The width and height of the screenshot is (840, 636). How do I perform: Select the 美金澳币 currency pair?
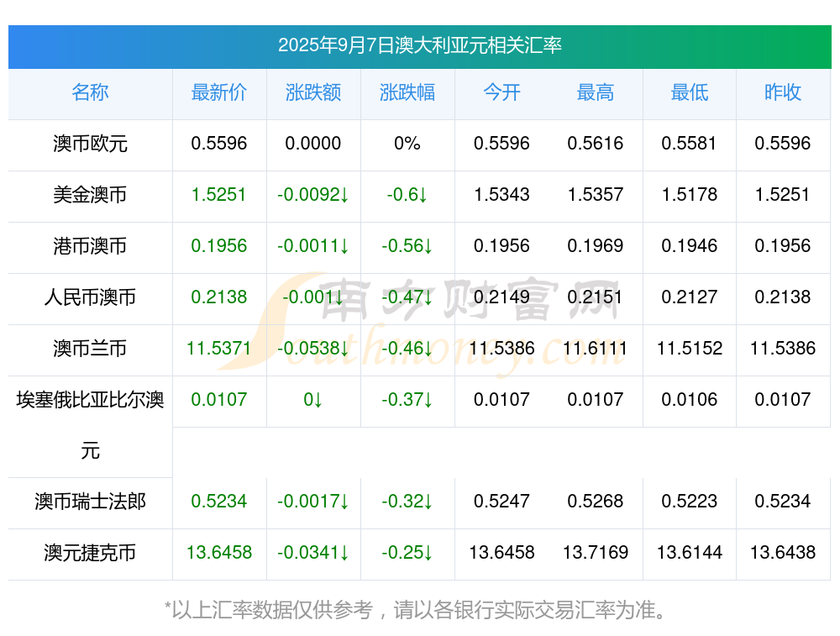[x=90, y=195]
